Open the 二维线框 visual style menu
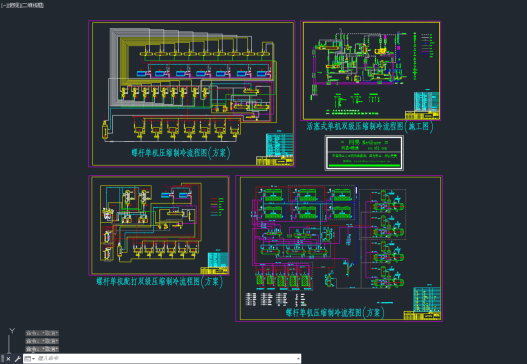Screen dimensions: 527x364 [x=34, y=5]
